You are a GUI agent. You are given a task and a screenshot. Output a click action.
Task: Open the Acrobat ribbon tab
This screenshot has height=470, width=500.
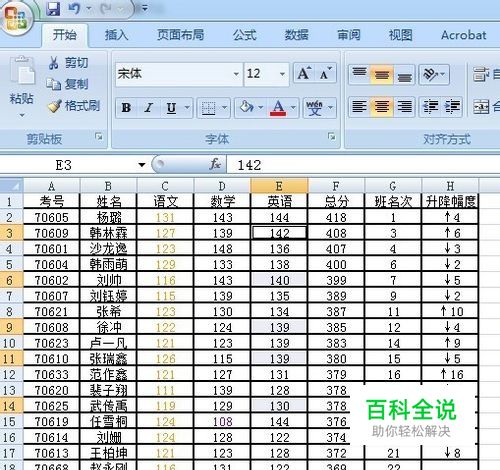pos(463,35)
